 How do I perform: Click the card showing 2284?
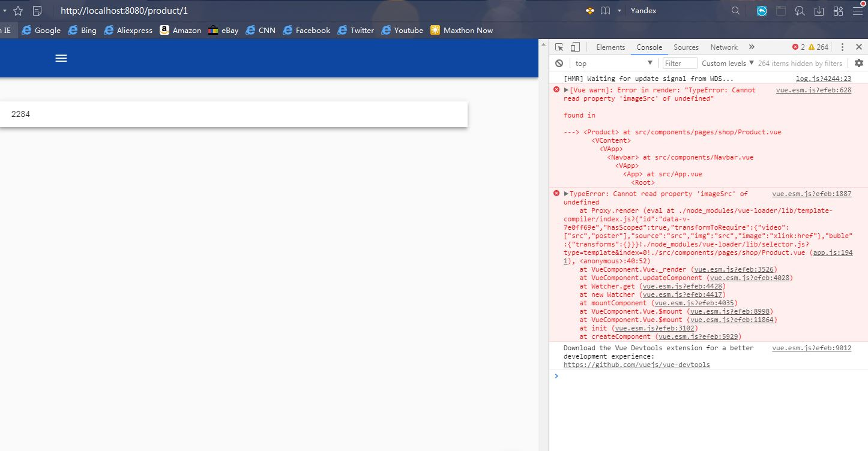coord(234,114)
